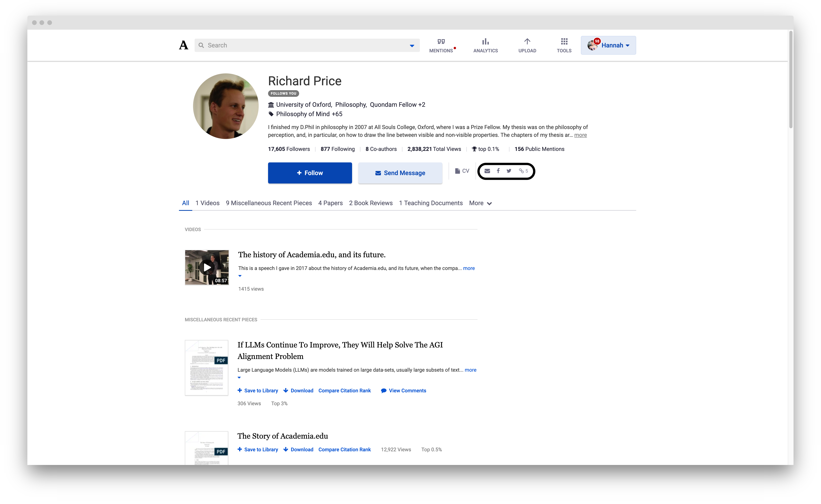Switch to the 4 Papers tab

pyautogui.click(x=330, y=203)
